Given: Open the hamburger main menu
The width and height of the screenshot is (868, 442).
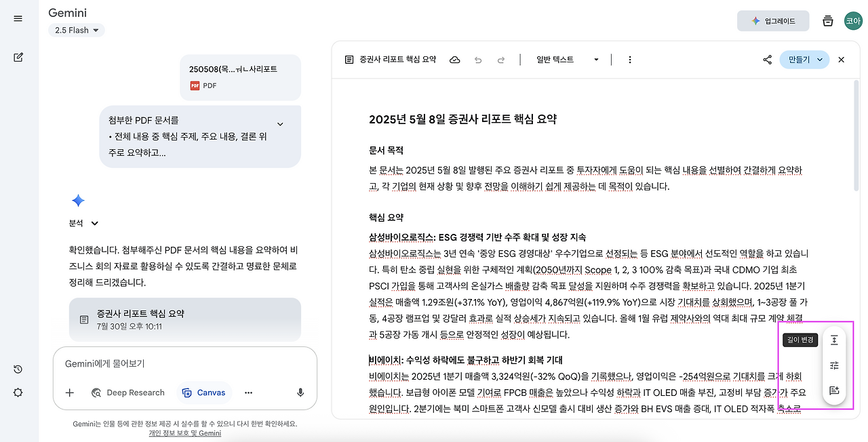Looking at the screenshot, I should (18, 18).
